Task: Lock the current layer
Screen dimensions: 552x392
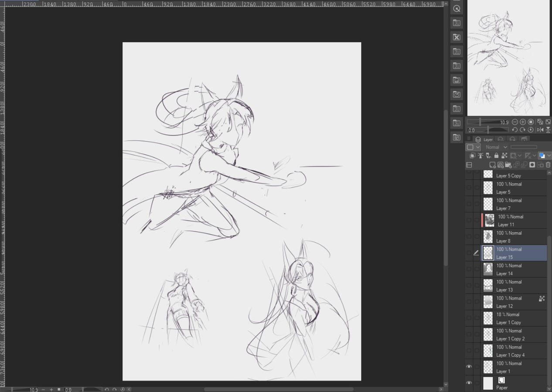Action: 496,155
